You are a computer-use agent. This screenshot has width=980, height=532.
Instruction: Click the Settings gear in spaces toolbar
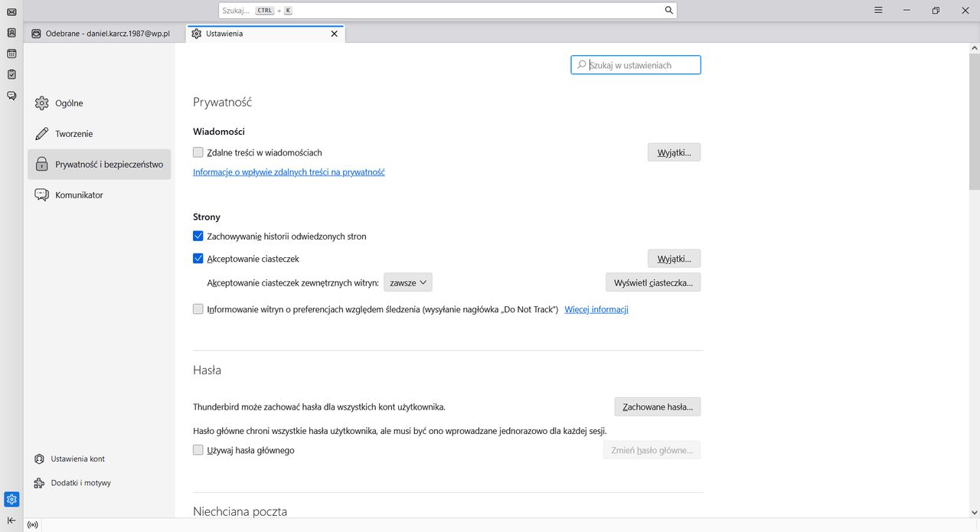click(x=11, y=499)
